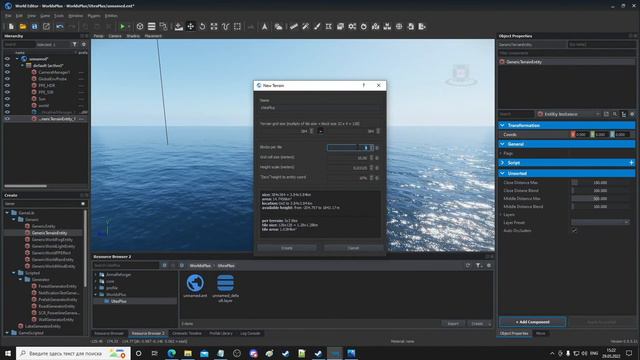
Task: Open Windows Start menu
Action: 8,353
